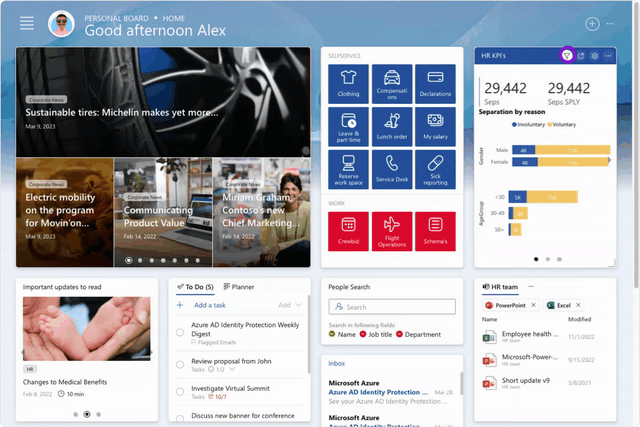This screenshot has width=640, height=427.
Task: Open the Clothing selfservice tile
Action: point(348,84)
